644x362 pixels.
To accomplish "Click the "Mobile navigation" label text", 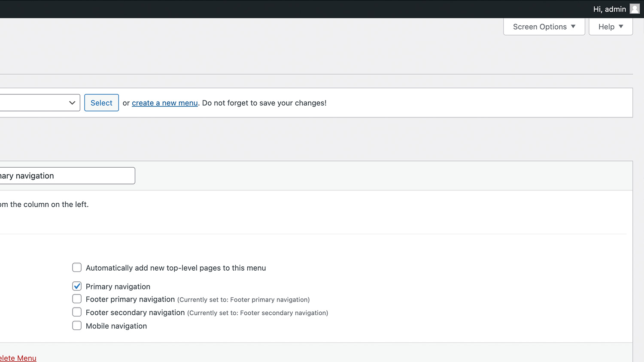I will coord(116,326).
